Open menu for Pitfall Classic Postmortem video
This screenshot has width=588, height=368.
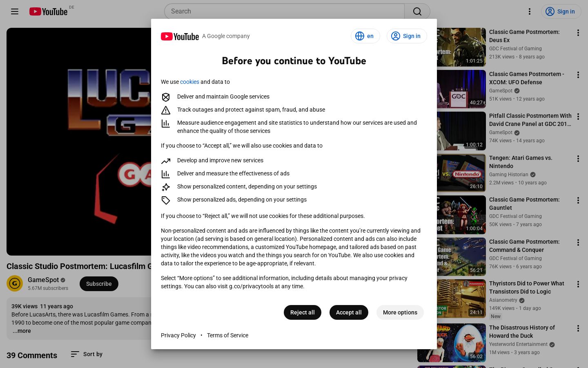point(578,117)
